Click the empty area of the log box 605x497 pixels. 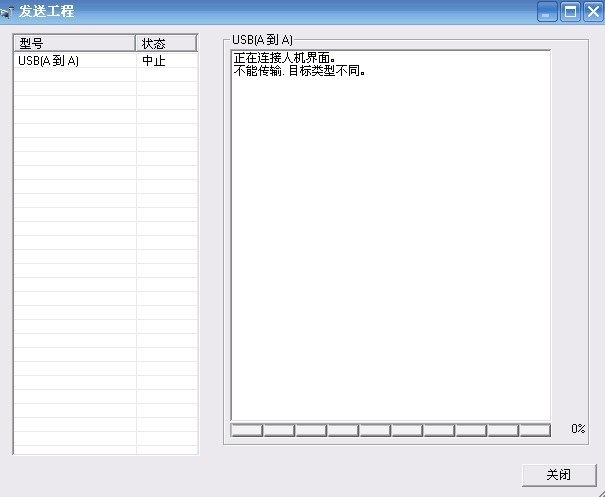(390, 250)
